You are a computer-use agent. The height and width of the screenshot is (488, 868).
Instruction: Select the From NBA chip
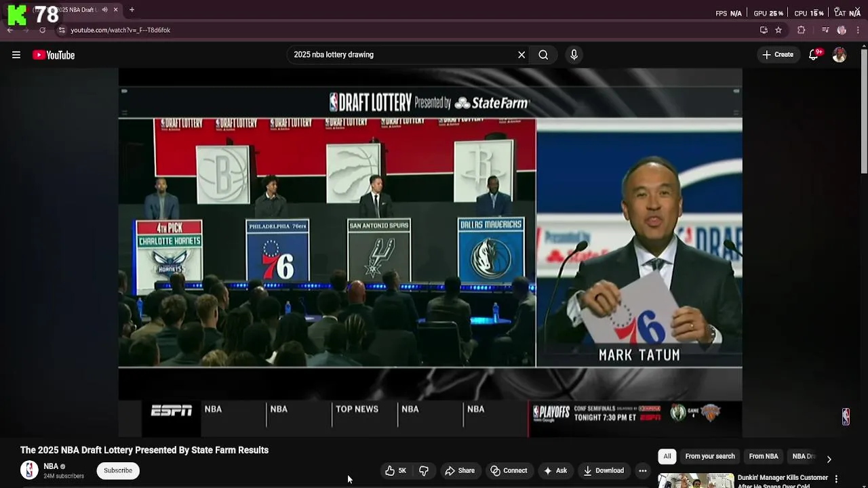point(764,456)
